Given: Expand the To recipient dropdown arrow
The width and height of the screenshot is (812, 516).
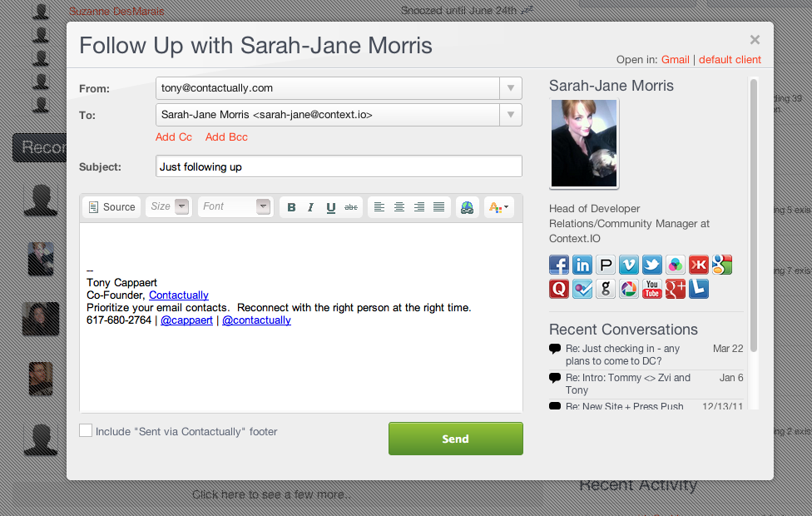Looking at the screenshot, I should [511, 115].
